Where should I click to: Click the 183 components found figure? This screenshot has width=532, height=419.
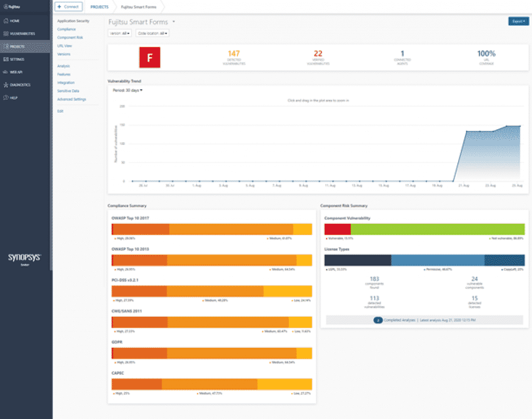(375, 279)
